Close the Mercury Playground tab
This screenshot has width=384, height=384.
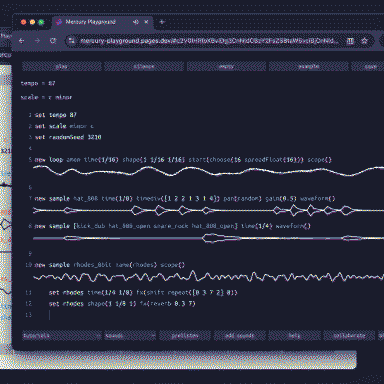tap(146, 22)
